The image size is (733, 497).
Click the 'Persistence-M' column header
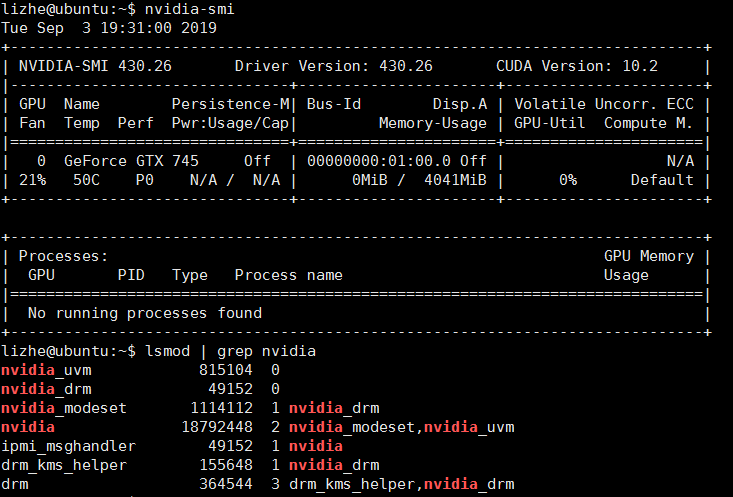tap(230, 104)
